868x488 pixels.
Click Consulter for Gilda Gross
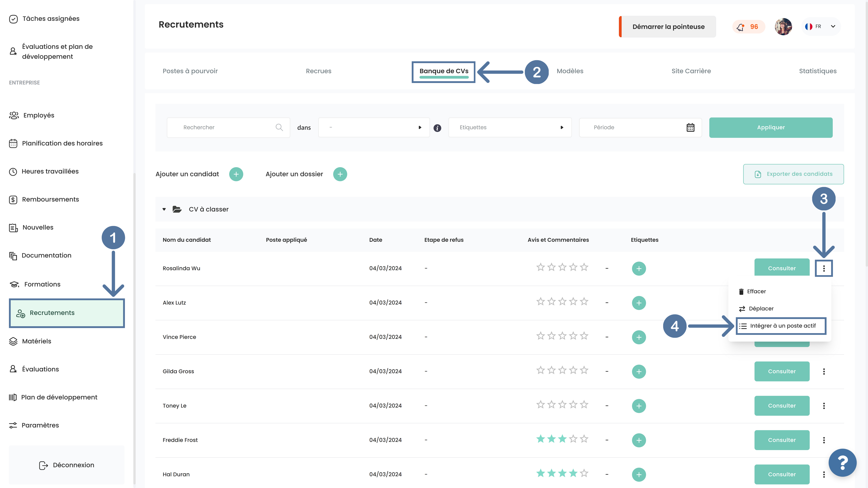pyautogui.click(x=782, y=371)
